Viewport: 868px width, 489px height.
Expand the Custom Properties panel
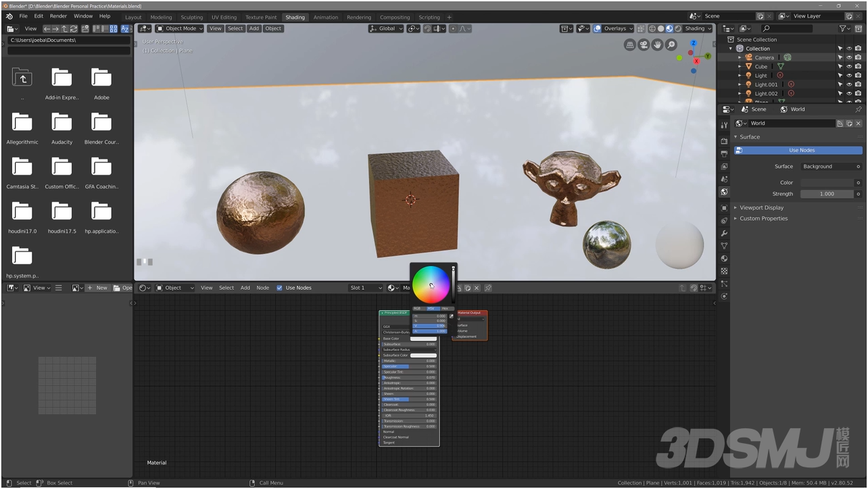coord(763,219)
